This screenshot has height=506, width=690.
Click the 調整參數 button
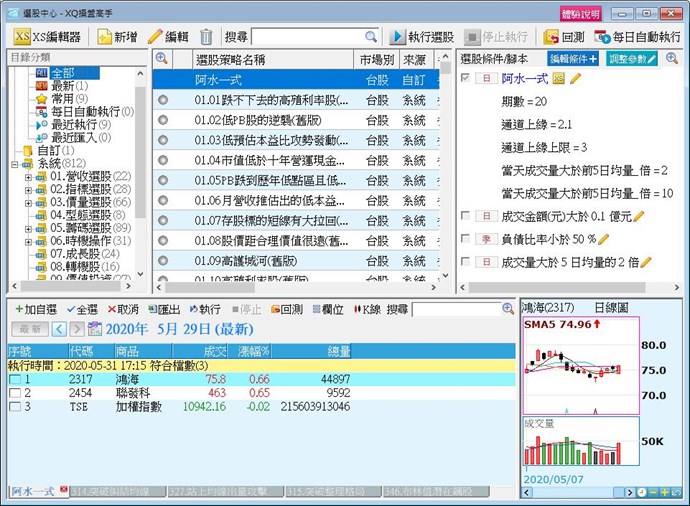tap(632, 59)
